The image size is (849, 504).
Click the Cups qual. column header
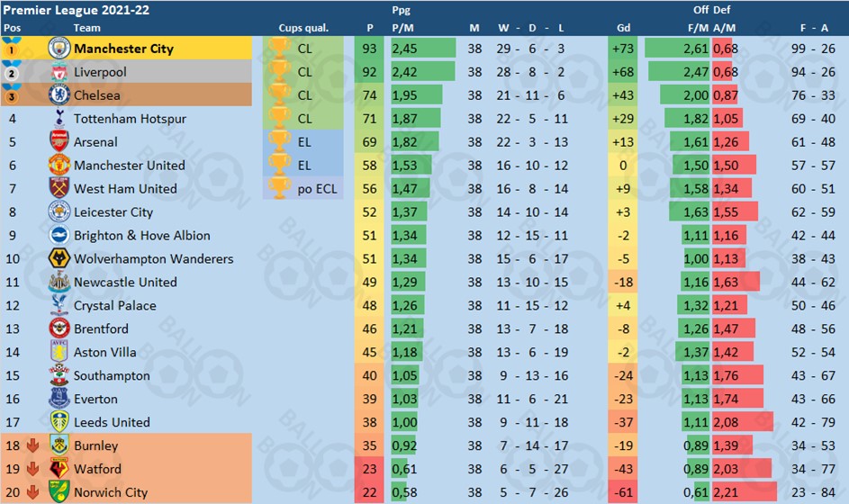coord(303,28)
